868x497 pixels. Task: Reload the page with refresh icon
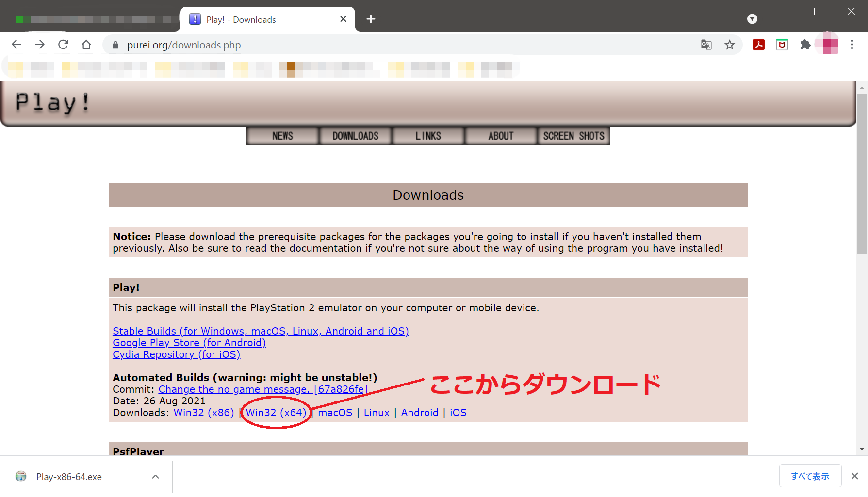click(x=63, y=45)
